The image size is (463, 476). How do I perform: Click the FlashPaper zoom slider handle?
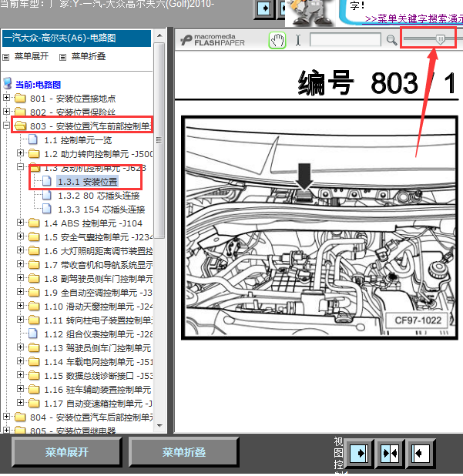pyautogui.click(x=440, y=39)
